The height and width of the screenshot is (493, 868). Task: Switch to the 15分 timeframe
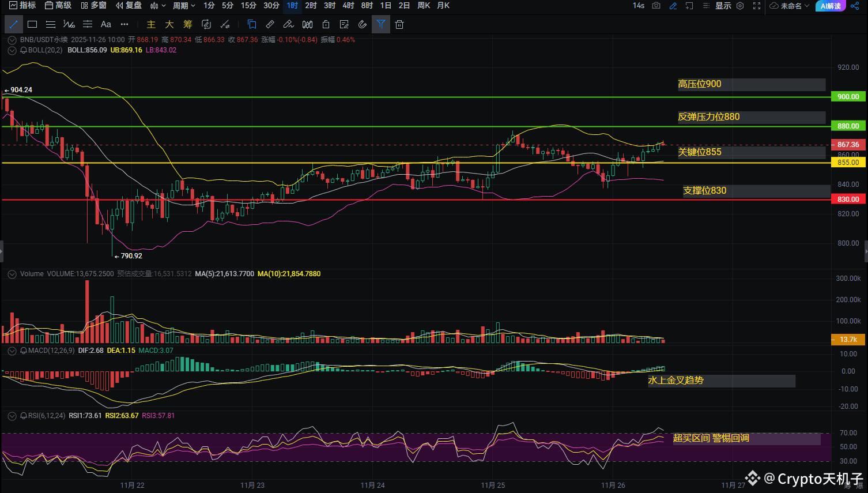[x=248, y=6]
